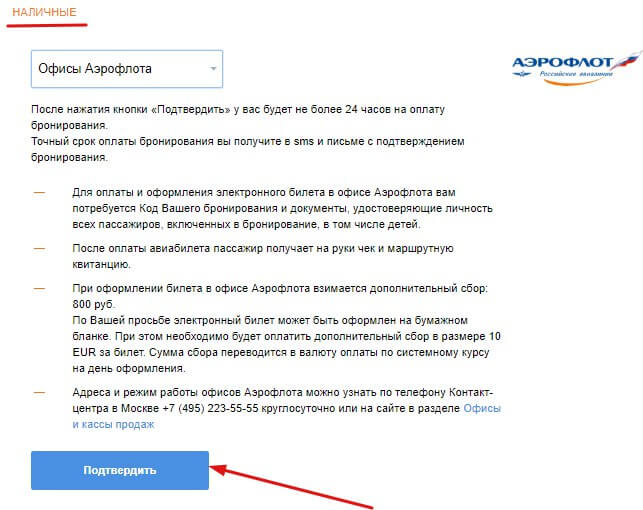Click the orange dash beside booking code note
643x510 pixels.
[39, 192]
